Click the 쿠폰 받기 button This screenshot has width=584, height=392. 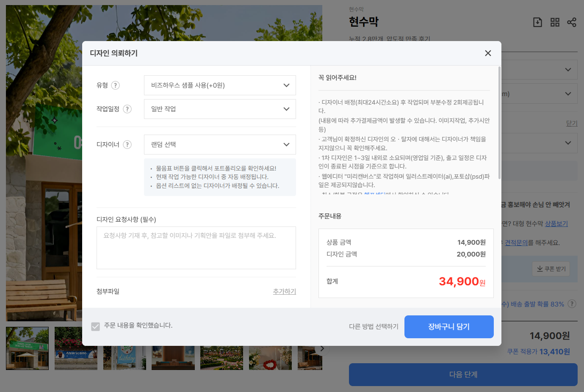[551, 269]
